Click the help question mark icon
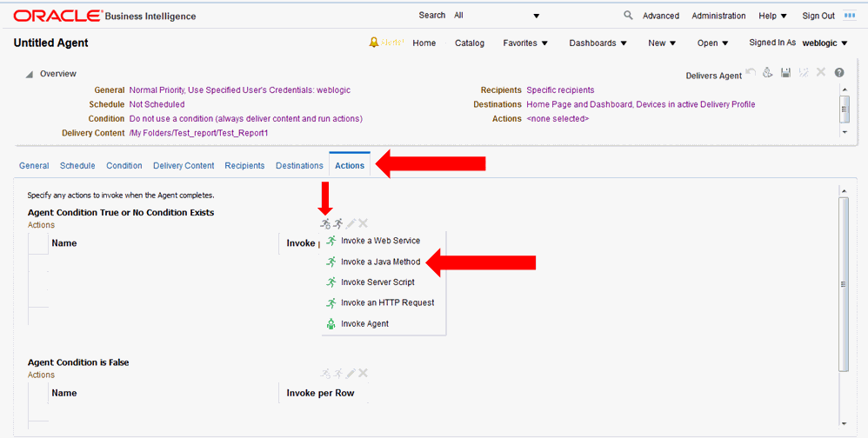The width and height of the screenshot is (868, 438). (839, 72)
